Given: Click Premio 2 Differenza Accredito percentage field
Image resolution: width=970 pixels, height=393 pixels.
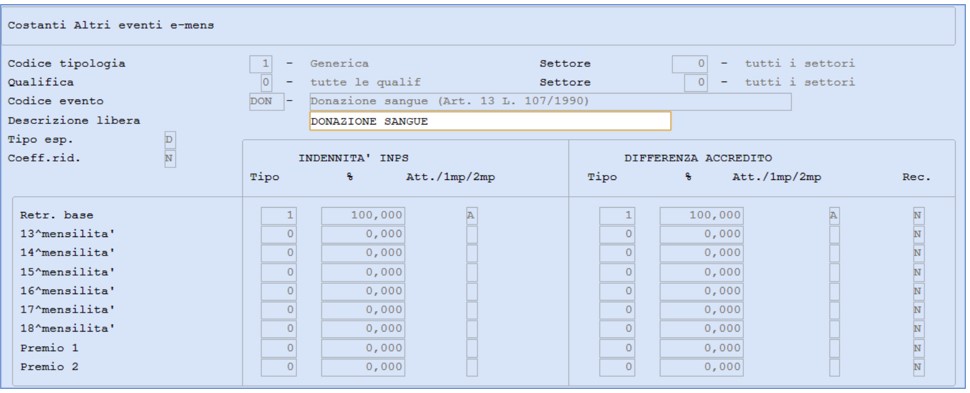Looking at the screenshot, I should pyautogui.click(x=702, y=367).
